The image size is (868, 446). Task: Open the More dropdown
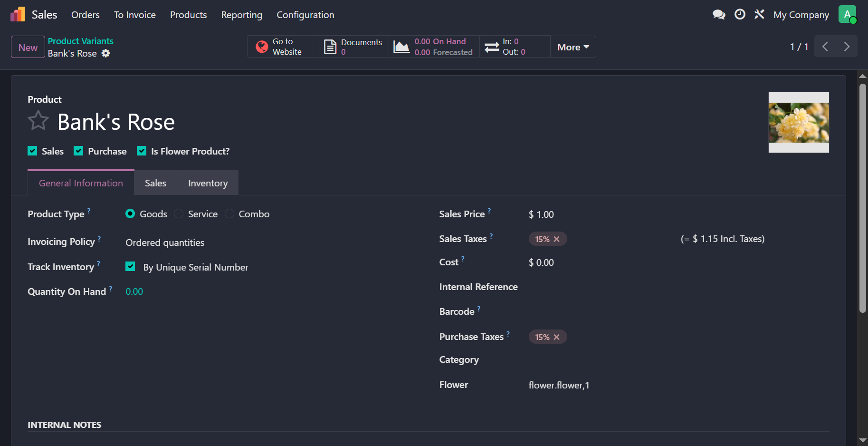tap(572, 47)
